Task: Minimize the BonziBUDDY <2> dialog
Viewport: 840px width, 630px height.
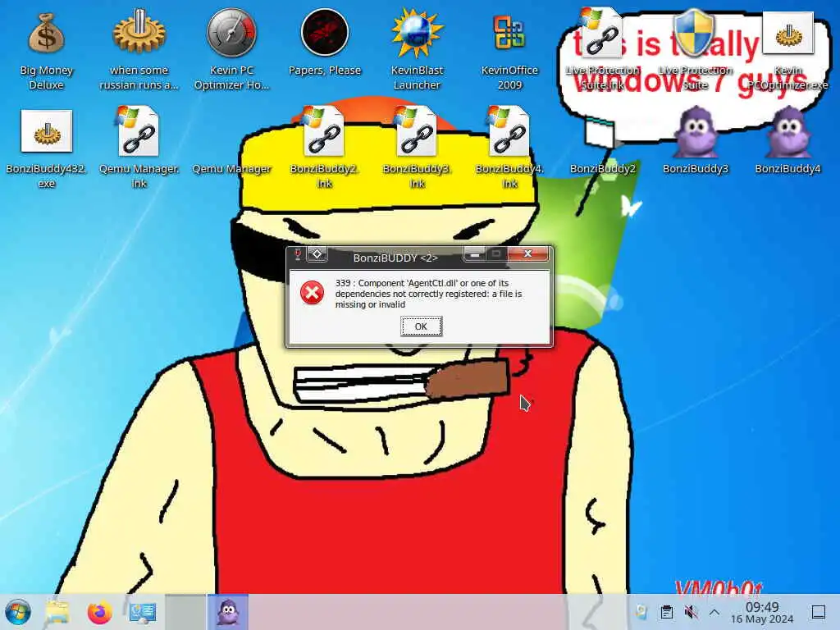Action: (x=475, y=254)
